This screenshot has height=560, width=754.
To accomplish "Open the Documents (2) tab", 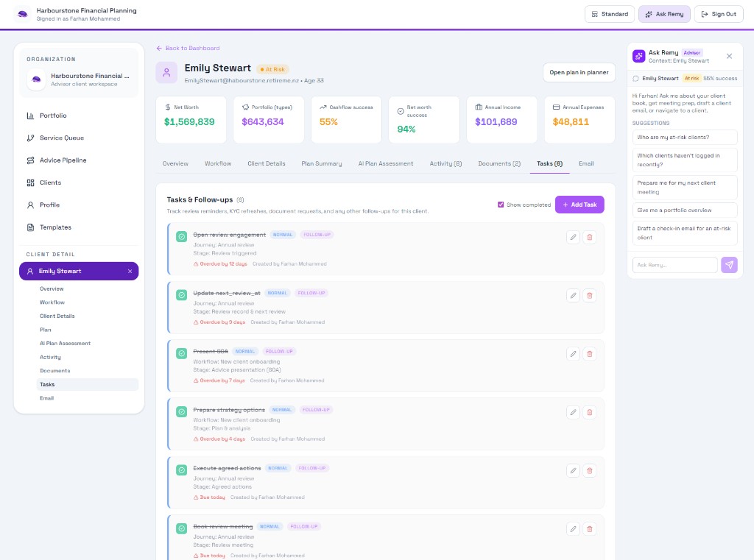I will [499, 164].
